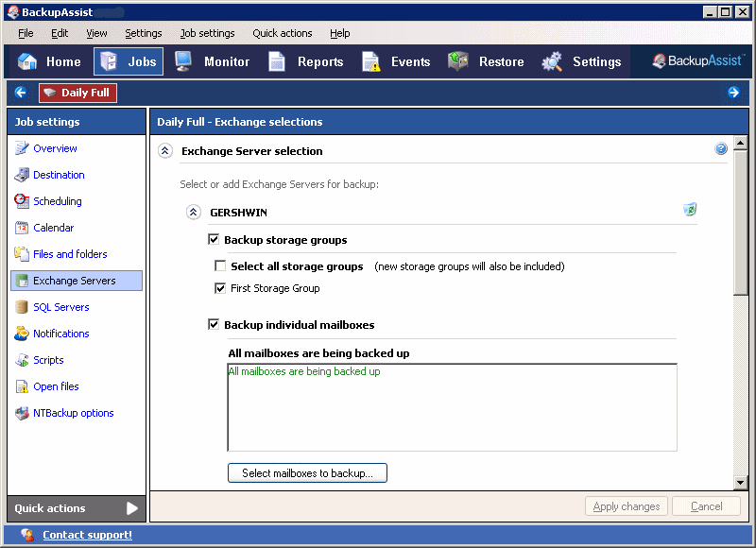This screenshot has height=548, width=756.
Task: Click the Events warning document icon
Action: coord(371,61)
